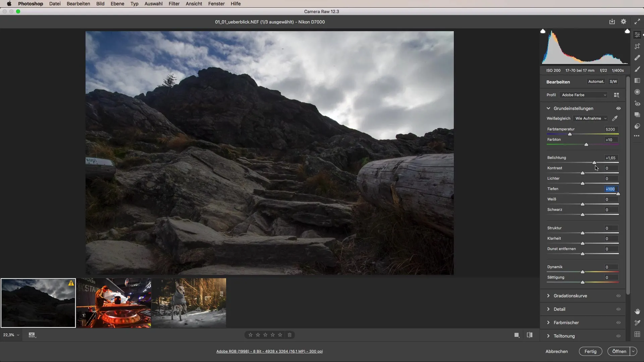Image resolution: width=644 pixels, height=362 pixels.
Task: Select the Radial filter tool
Action: point(637,92)
